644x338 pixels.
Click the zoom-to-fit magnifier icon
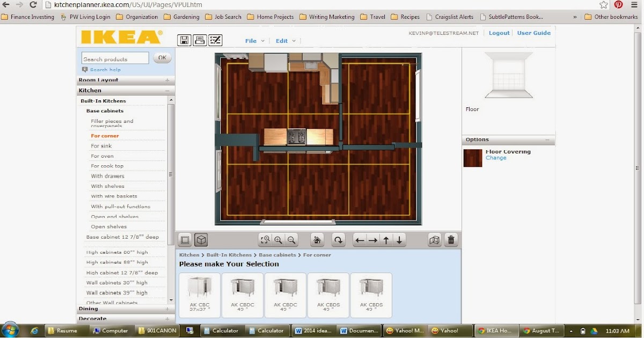click(265, 240)
